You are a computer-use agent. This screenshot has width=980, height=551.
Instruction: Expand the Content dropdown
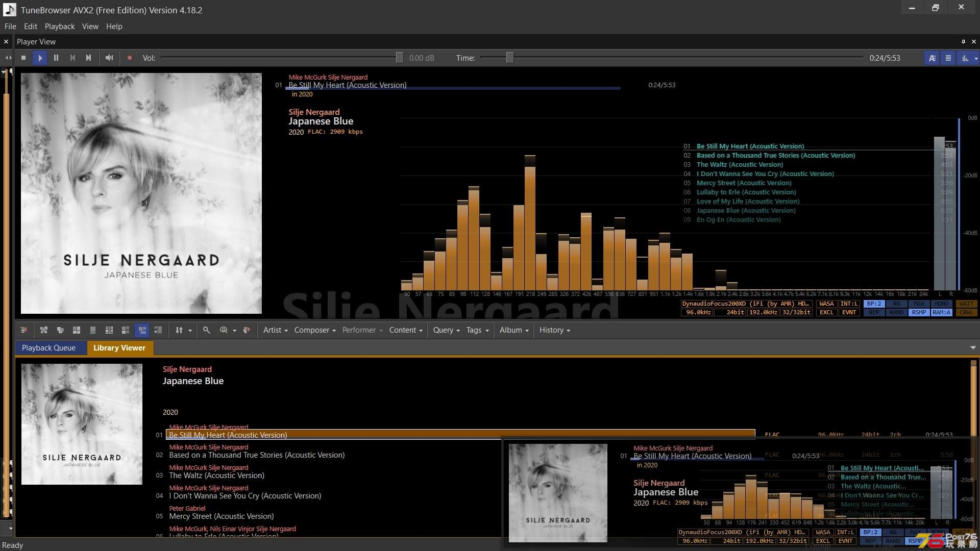pos(406,330)
